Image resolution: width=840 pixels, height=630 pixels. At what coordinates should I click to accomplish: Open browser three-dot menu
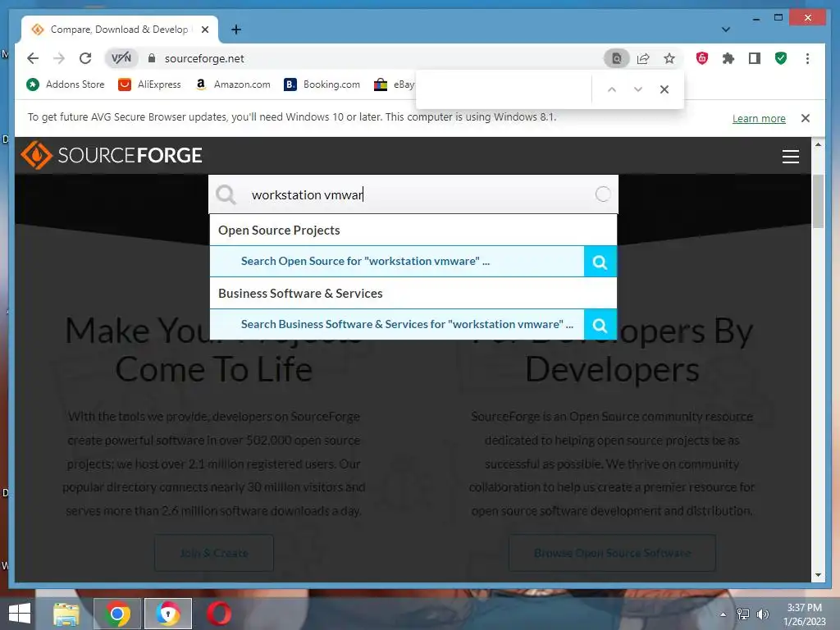[807, 58]
